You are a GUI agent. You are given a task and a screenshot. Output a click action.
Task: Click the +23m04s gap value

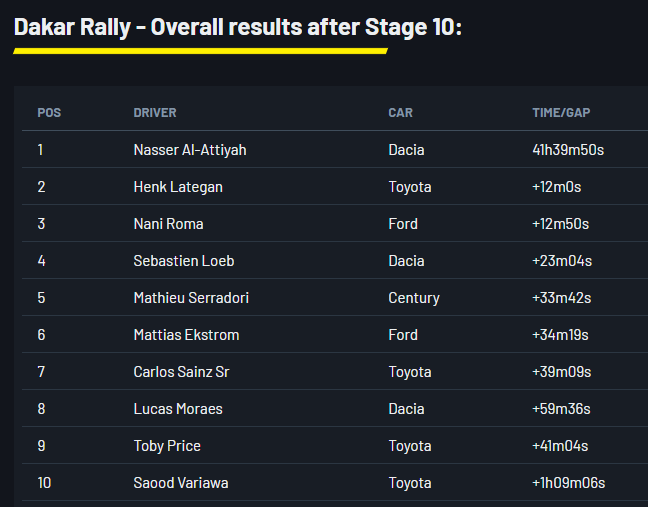pyautogui.click(x=561, y=261)
